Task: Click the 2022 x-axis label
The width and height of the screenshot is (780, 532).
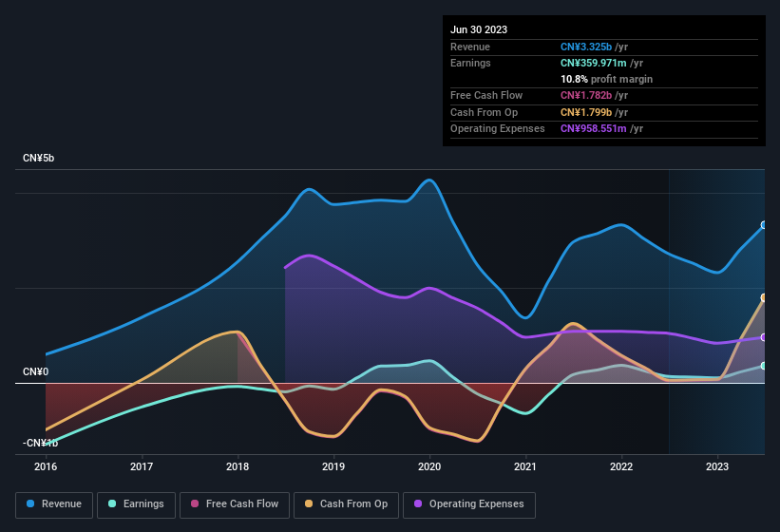Action: pos(621,466)
